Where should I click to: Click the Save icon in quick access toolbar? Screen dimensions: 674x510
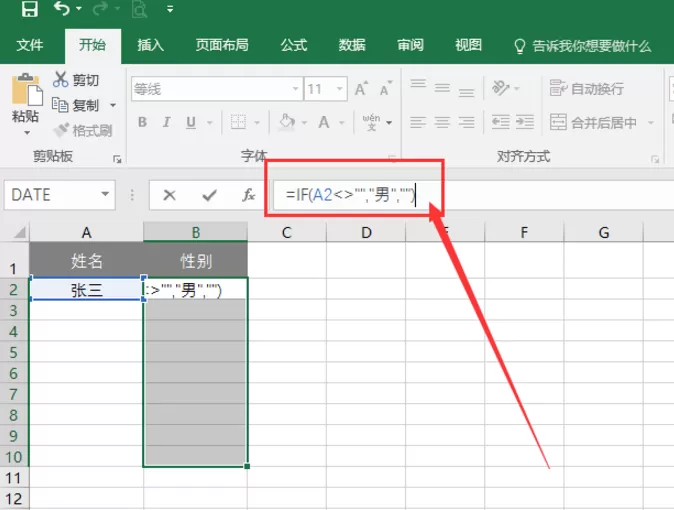(29, 8)
